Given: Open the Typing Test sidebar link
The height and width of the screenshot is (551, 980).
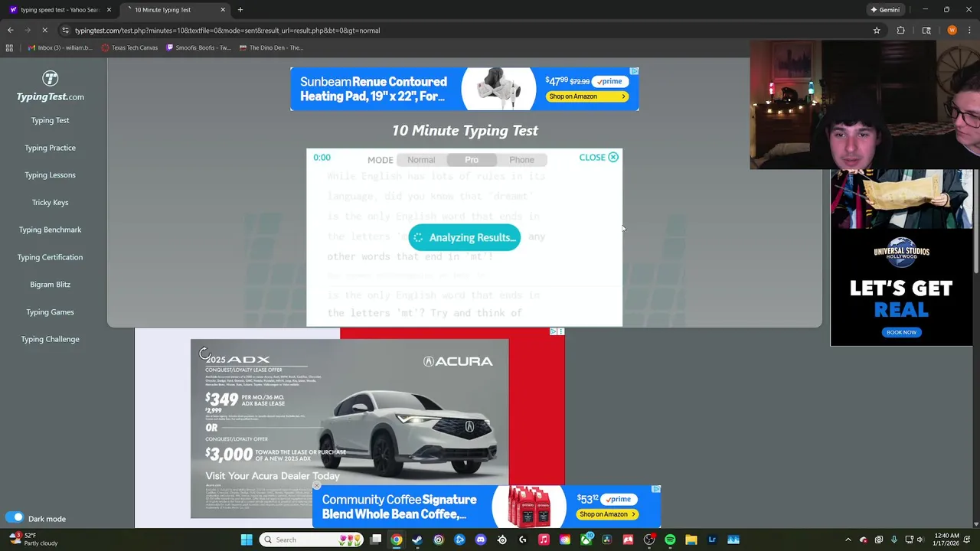Looking at the screenshot, I should coord(50,120).
